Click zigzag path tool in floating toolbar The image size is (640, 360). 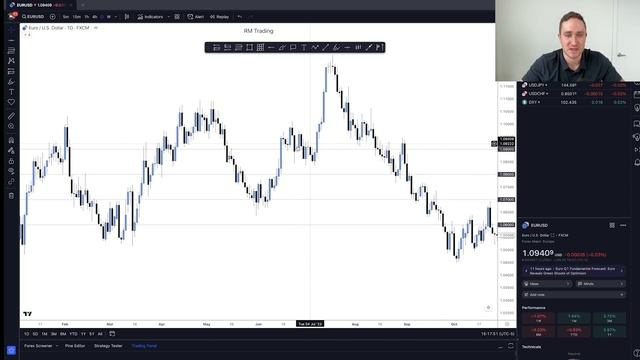(315, 47)
